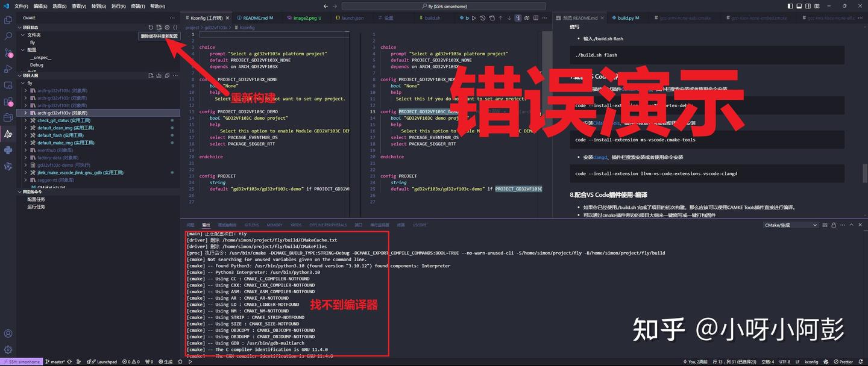The width and height of the screenshot is (868, 366).
Task: Click the master* branch in the status bar
Action: (x=58, y=362)
